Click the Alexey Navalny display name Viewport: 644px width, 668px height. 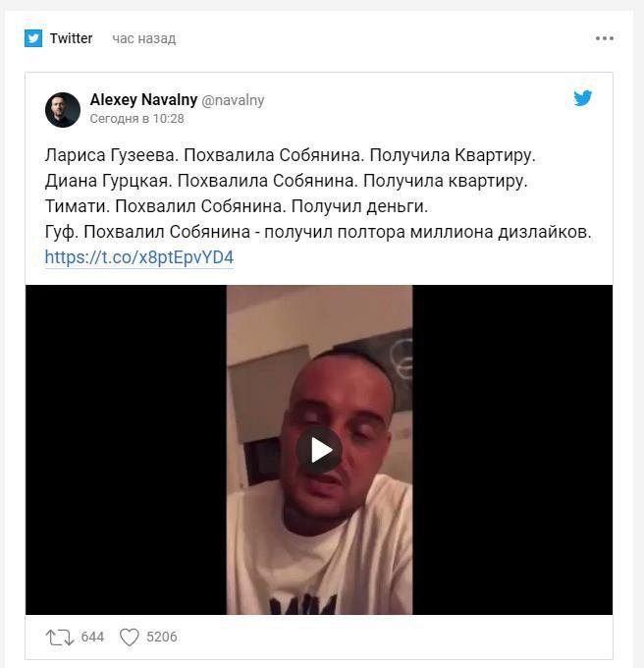click(143, 99)
